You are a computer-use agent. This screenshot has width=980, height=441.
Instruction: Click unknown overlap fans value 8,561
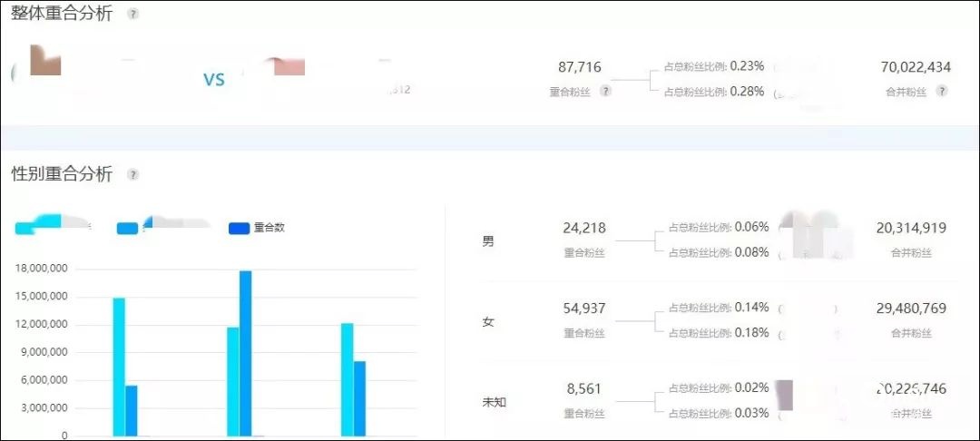click(x=583, y=389)
